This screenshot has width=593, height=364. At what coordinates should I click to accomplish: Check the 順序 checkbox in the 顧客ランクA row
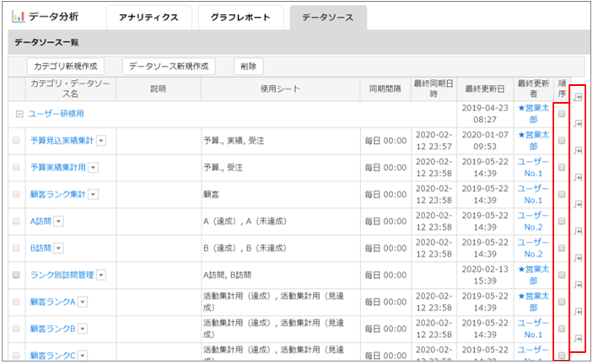(x=562, y=302)
